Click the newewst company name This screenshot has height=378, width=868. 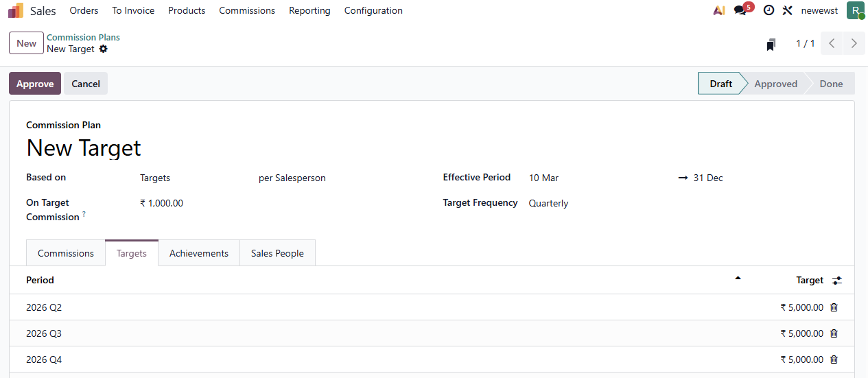click(x=819, y=10)
